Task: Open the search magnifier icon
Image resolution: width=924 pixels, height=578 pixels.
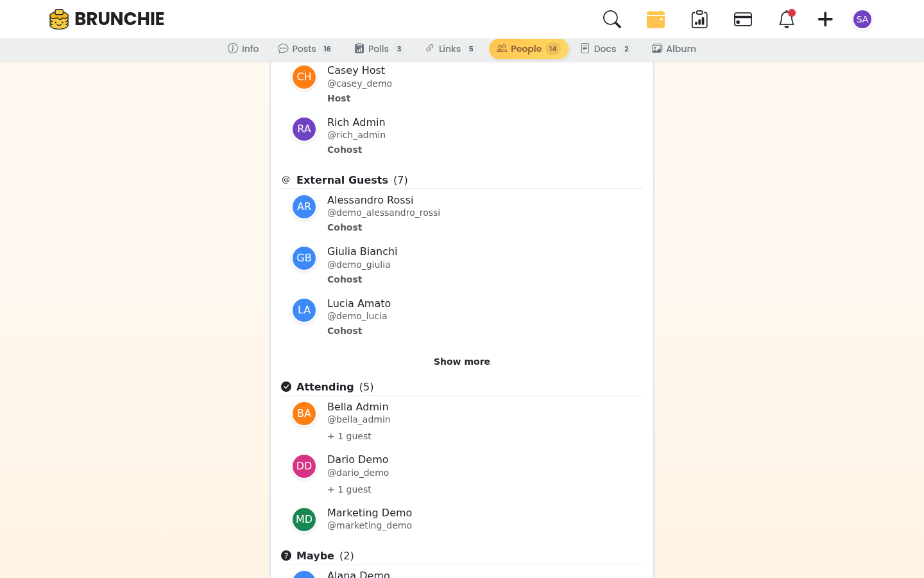Action: click(x=612, y=19)
